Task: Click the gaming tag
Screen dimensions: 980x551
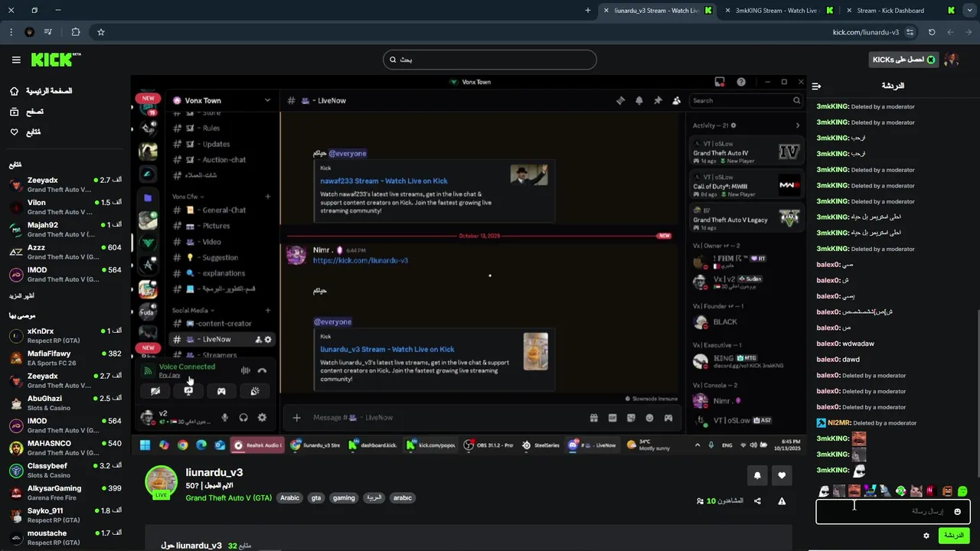Action: point(344,497)
